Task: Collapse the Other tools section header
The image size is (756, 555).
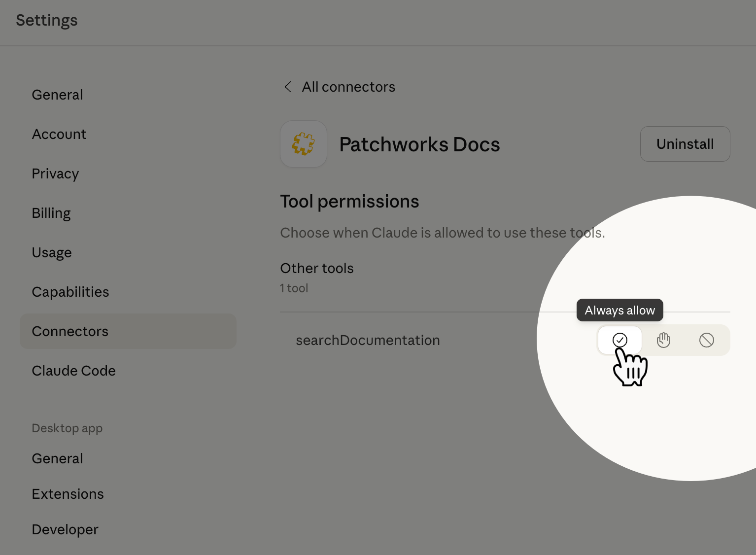Action: [x=317, y=269]
